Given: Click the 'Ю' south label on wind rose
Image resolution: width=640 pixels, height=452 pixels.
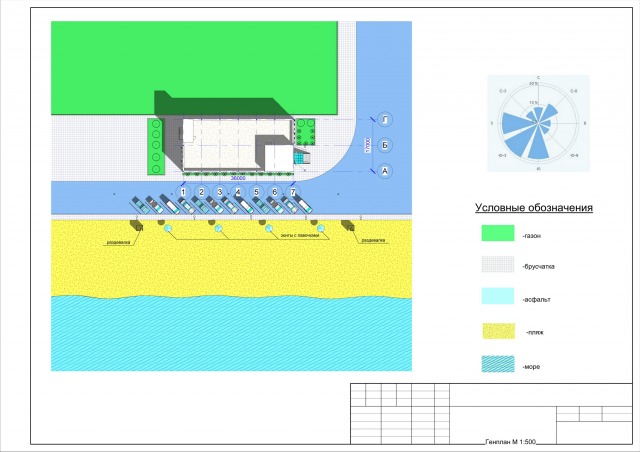Looking at the screenshot, I should (538, 169).
